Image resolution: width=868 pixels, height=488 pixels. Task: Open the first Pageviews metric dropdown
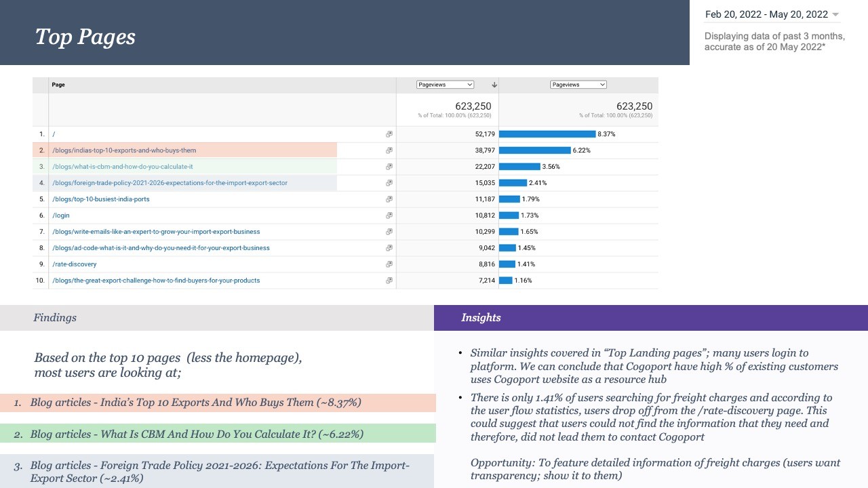click(x=446, y=85)
